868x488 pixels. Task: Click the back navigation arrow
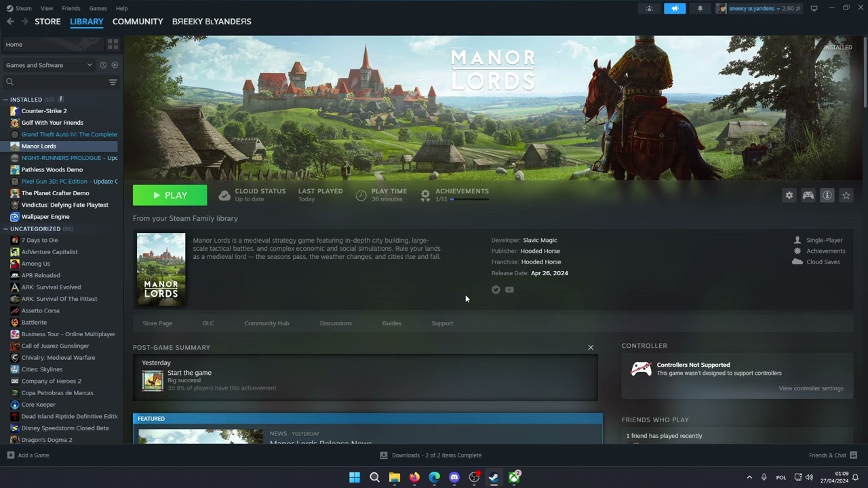point(10,22)
